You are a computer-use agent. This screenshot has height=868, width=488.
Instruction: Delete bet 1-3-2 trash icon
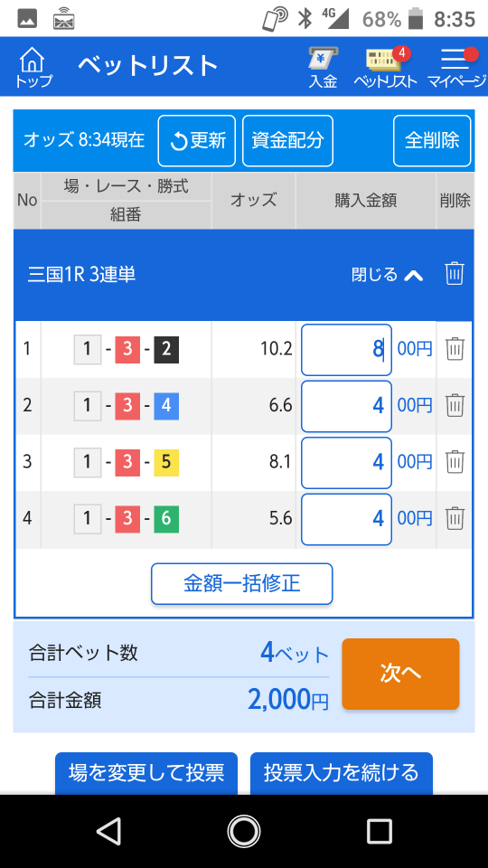coord(455,349)
